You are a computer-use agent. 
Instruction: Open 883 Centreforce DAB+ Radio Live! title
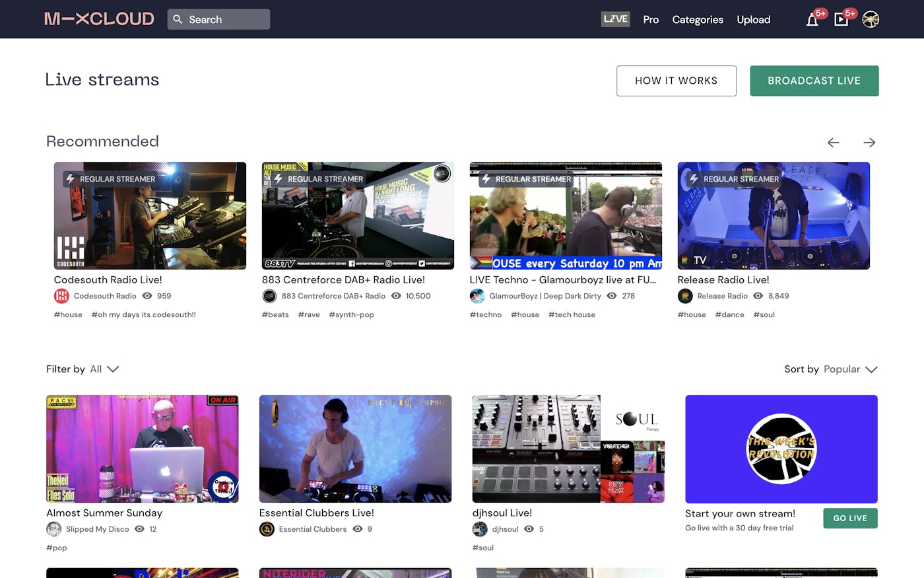(343, 279)
